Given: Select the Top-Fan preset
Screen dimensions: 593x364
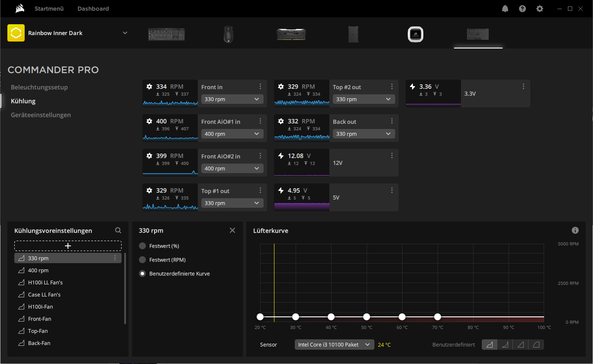Looking at the screenshot, I should pos(68,331).
